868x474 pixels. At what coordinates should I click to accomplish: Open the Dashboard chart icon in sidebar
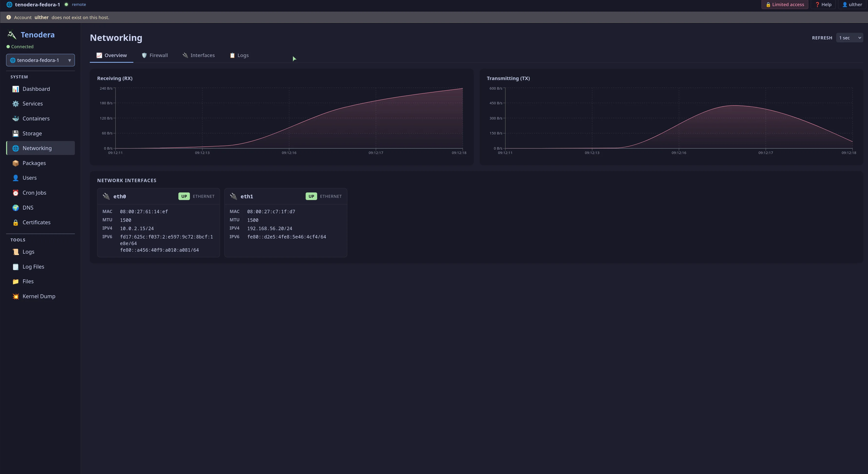coord(15,89)
